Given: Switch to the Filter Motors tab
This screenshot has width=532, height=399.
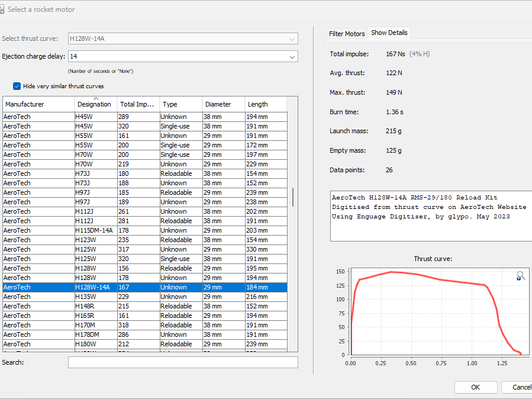Looking at the screenshot, I should 347,34.
